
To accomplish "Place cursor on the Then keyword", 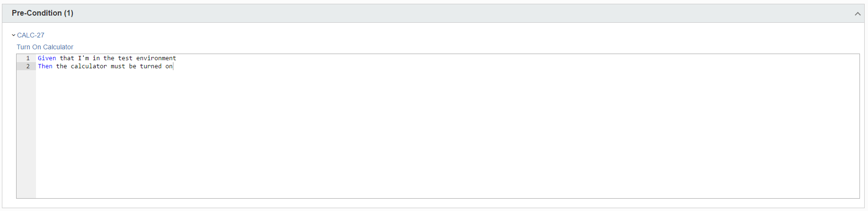I will 45,66.
